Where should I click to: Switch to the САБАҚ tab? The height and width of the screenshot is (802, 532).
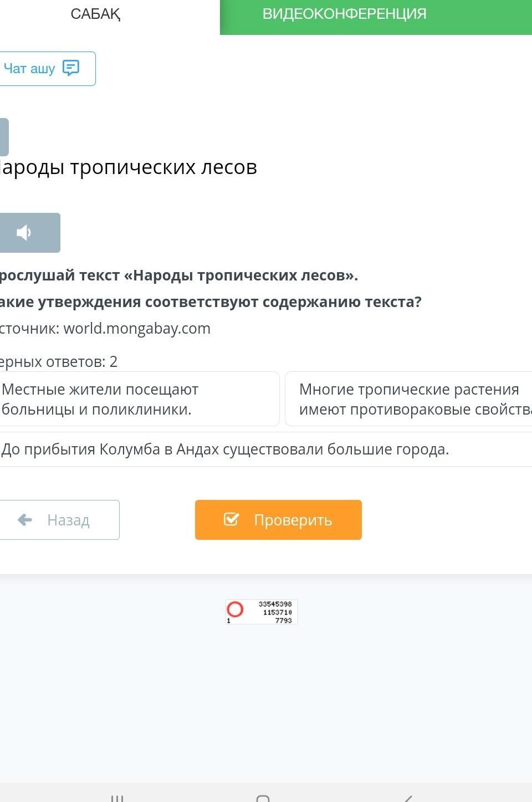tap(95, 14)
